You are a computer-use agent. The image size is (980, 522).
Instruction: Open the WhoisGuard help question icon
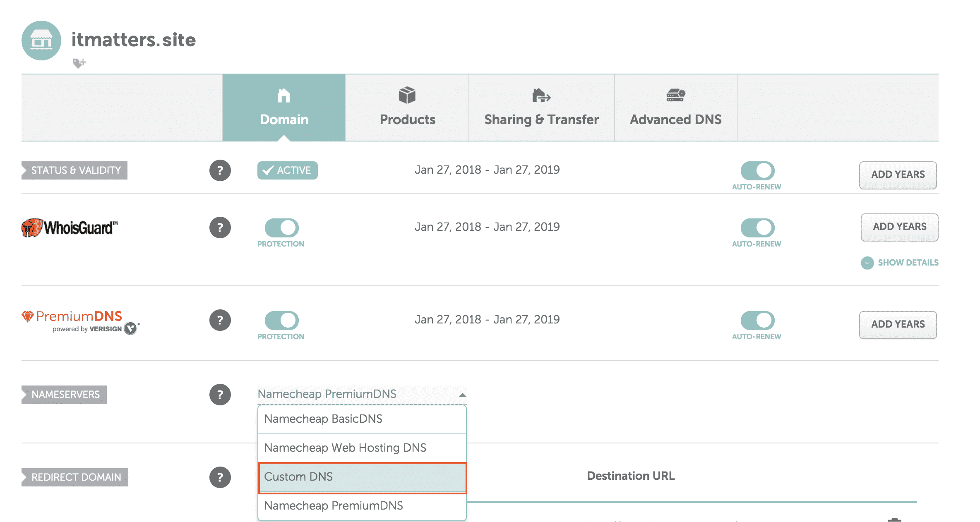[x=220, y=227]
